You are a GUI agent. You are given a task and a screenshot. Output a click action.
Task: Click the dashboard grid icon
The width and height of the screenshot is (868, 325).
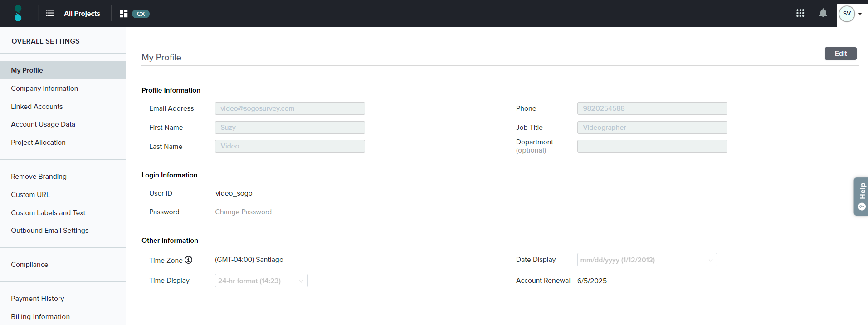123,14
